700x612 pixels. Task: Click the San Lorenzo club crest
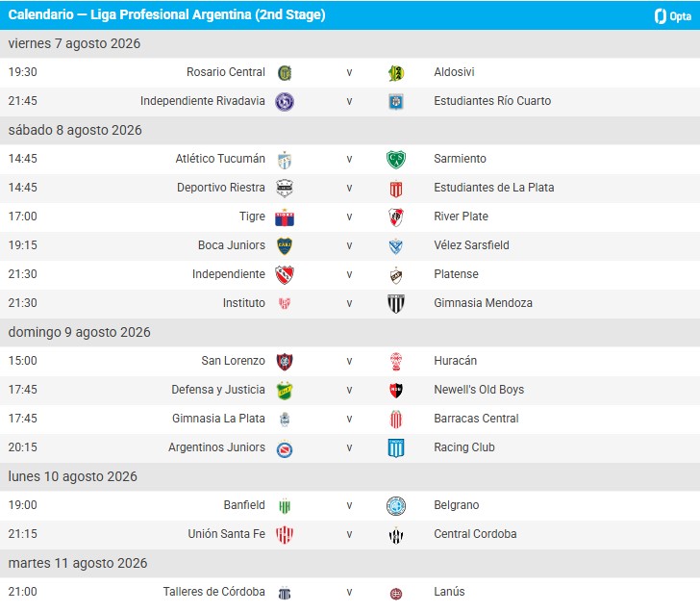coord(285,362)
